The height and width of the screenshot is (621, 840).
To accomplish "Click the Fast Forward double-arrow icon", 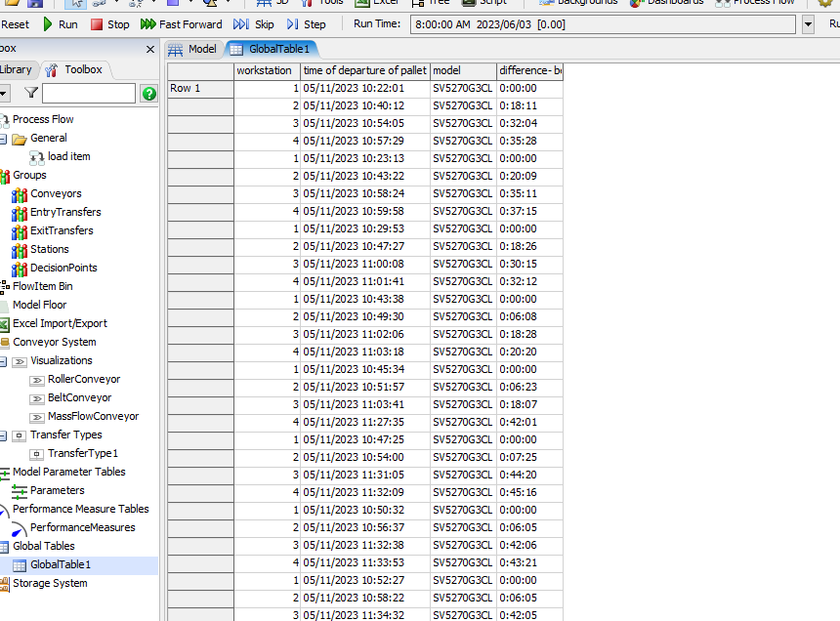I will [x=147, y=24].
